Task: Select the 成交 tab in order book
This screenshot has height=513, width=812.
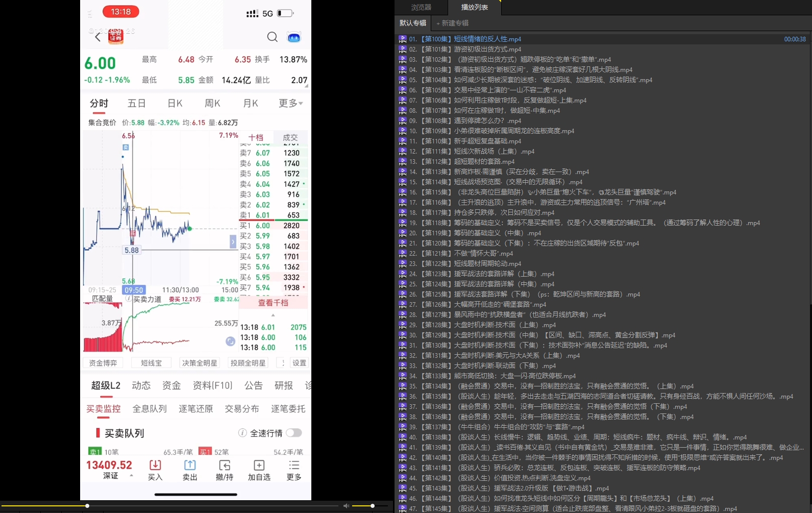Action: click(290, 137)
